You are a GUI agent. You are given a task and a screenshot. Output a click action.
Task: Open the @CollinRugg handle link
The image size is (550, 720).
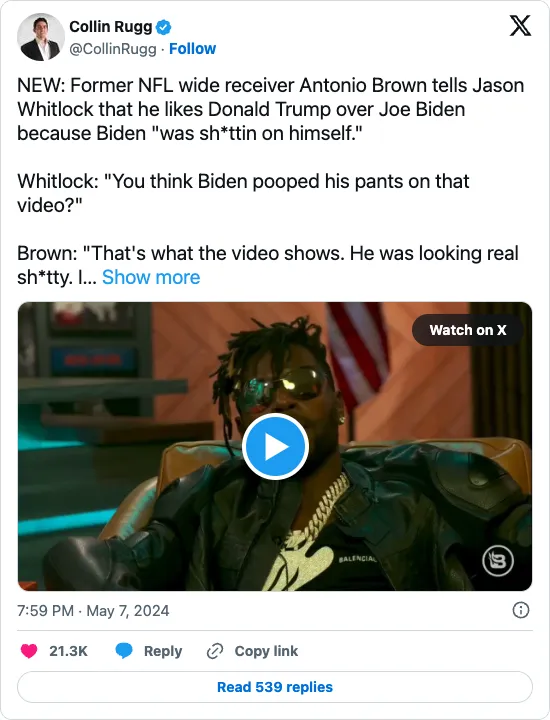[113, 49]
